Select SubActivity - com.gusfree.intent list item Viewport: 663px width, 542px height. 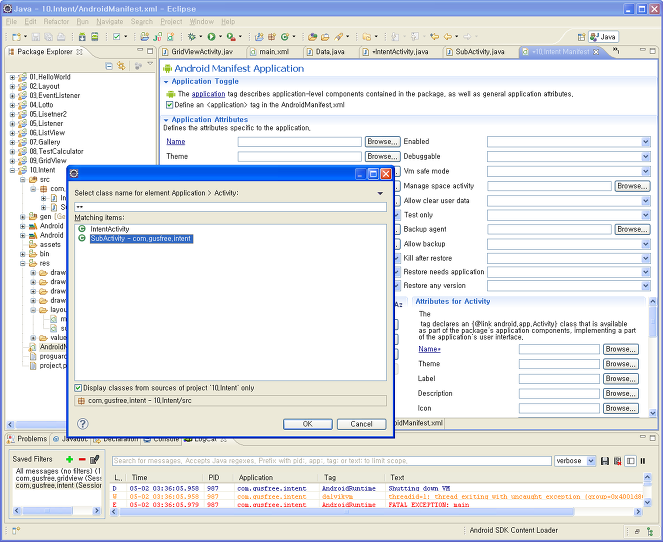pyautogui.click(x=141, y=239)
